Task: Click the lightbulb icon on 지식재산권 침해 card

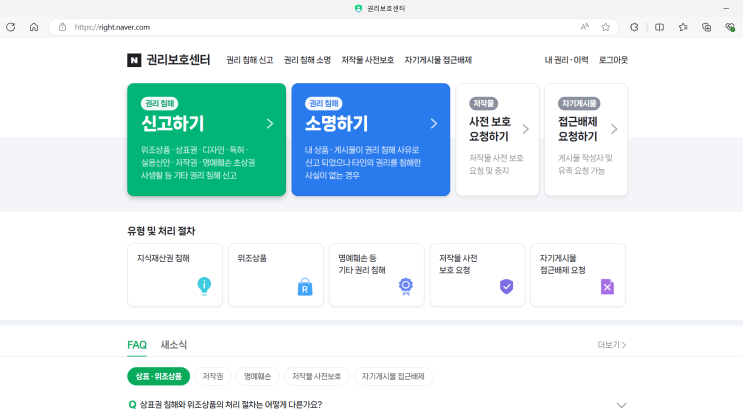Action: pyautogui.click(x=204, y=286)
